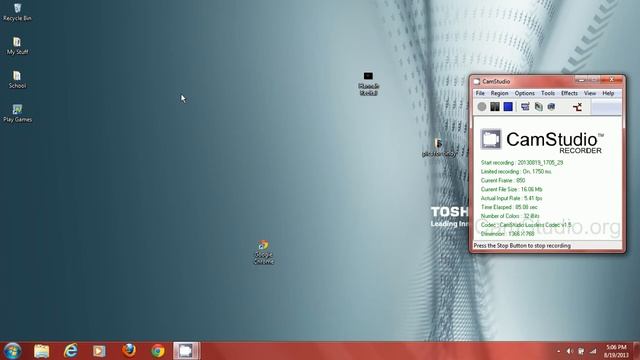Open the Options menu
This screenshot has width=640, height=360.
524,93
